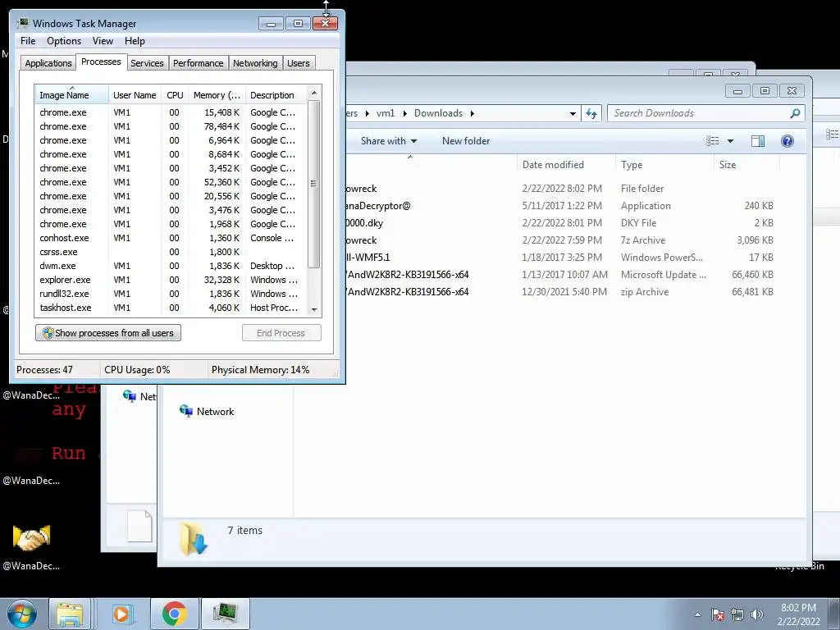Click the Downloads breadcrumb segment
Viewport: 840px width, 630px height.
(438, 113)
